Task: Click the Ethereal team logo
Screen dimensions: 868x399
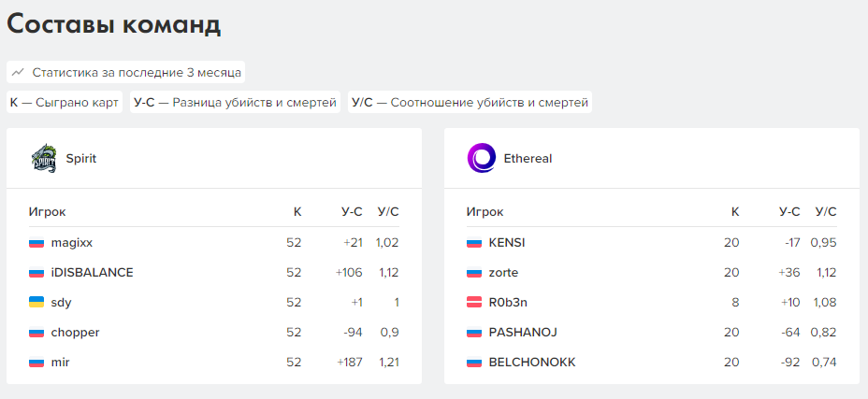Action: (482, 158)
